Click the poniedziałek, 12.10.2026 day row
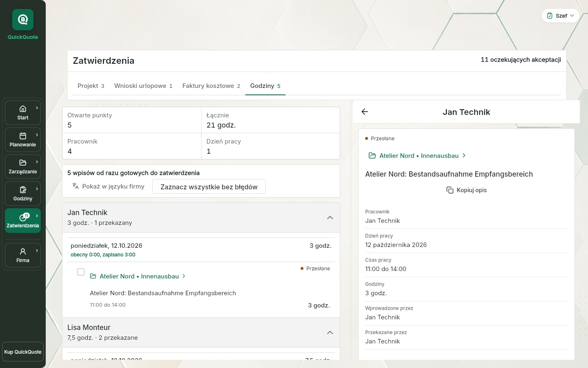Image resolution: width=588 pixels, height=368 pixels. [201, 250]
